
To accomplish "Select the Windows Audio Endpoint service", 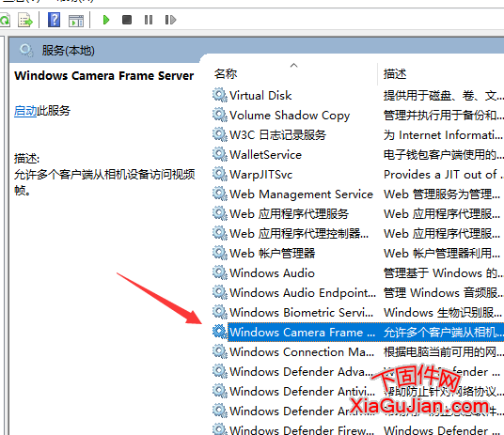I will [x=303, y=293].
